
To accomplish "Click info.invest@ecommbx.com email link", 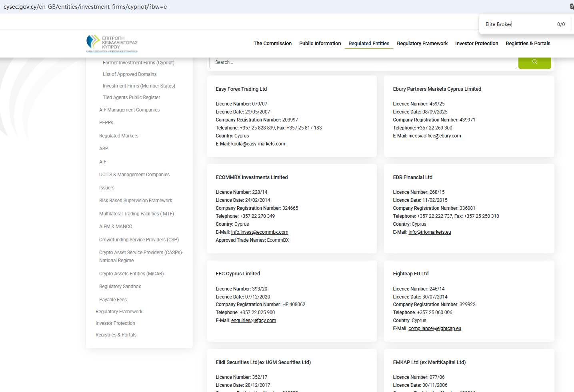I will [x=260, y=232].
